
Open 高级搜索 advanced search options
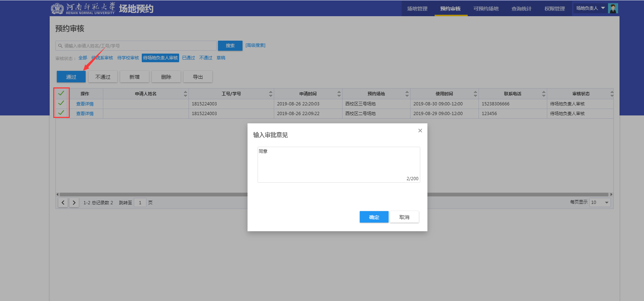255,45
